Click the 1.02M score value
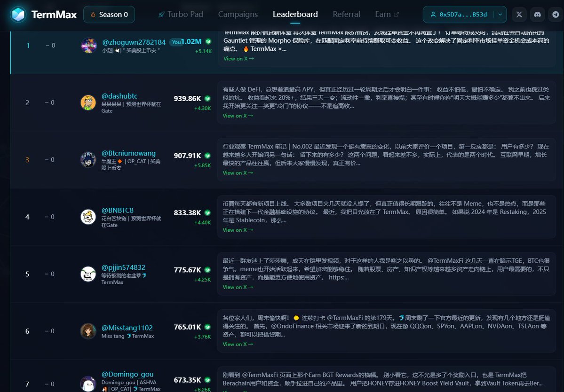 [191, 41]
